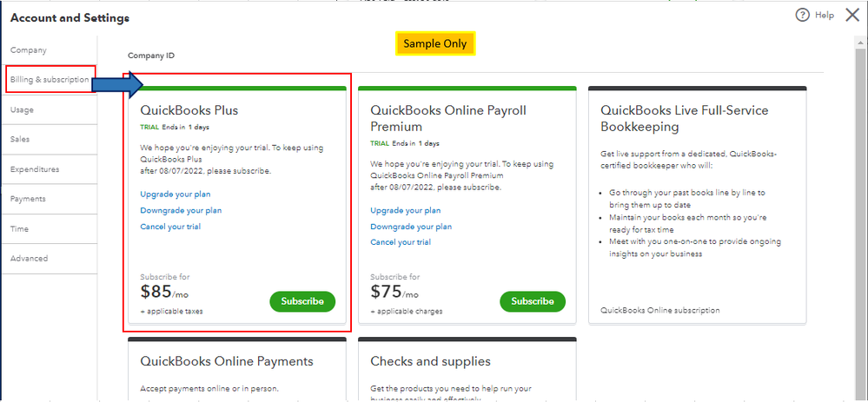Click the QuickBooks Online Payments card heading
This screenshot has height=402, width=868.
tap(227, 361)
